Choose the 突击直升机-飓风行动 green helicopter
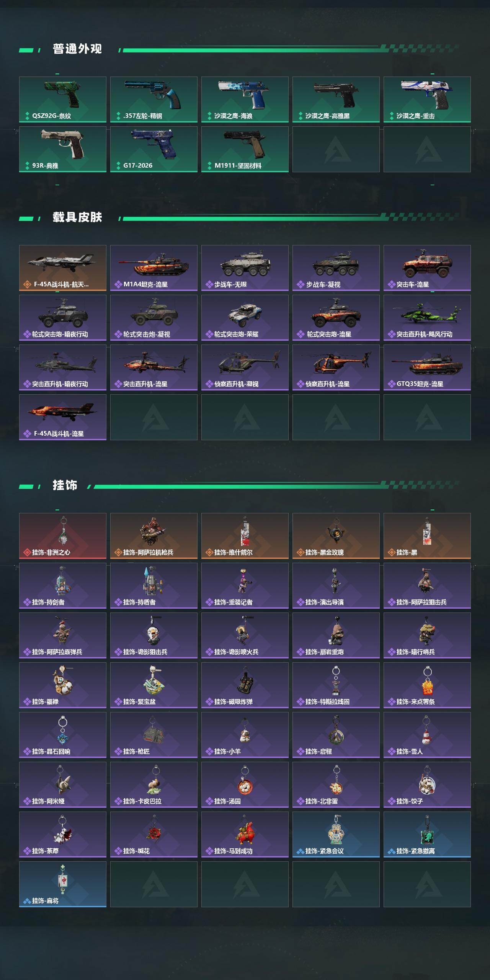This screenshot has height=980, width=490. click(x=427, y=318)
